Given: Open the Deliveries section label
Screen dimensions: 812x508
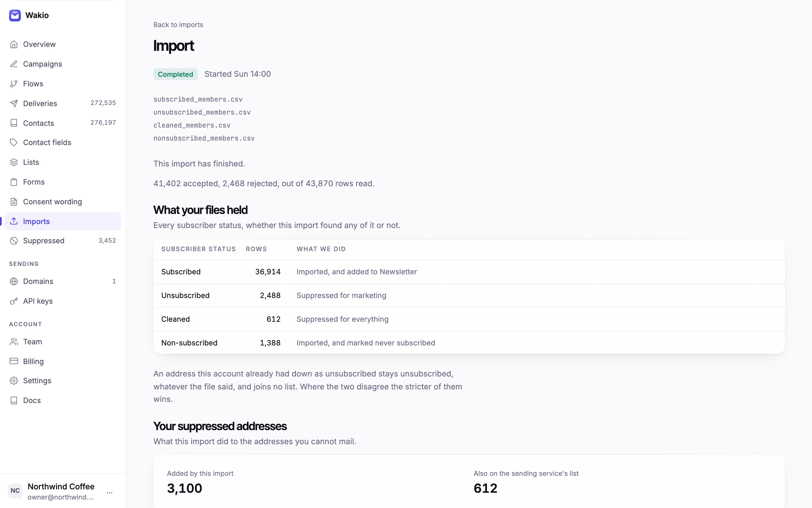Looking at the screenshot, I should click(40, 104).
